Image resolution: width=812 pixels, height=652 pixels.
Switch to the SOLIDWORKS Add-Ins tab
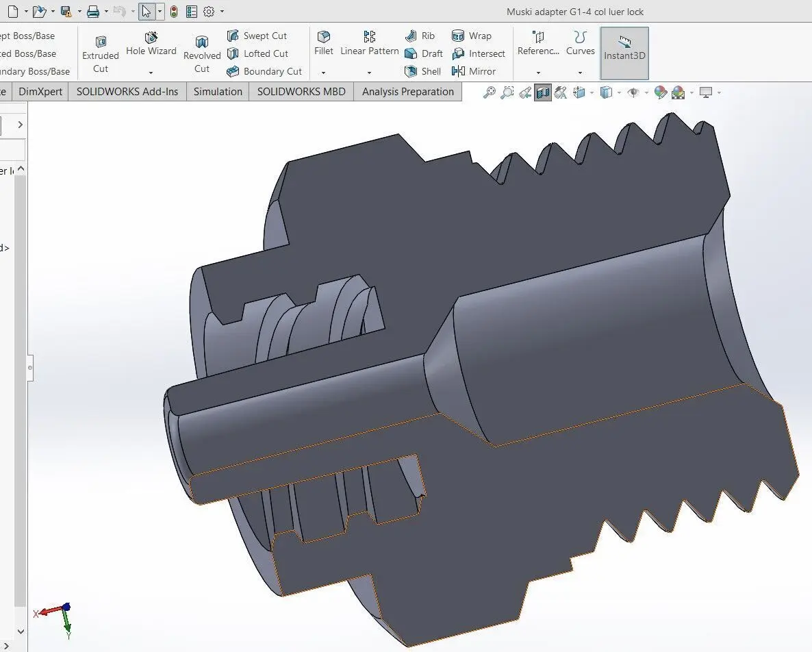pyautogui.click(x=127, y=92)
